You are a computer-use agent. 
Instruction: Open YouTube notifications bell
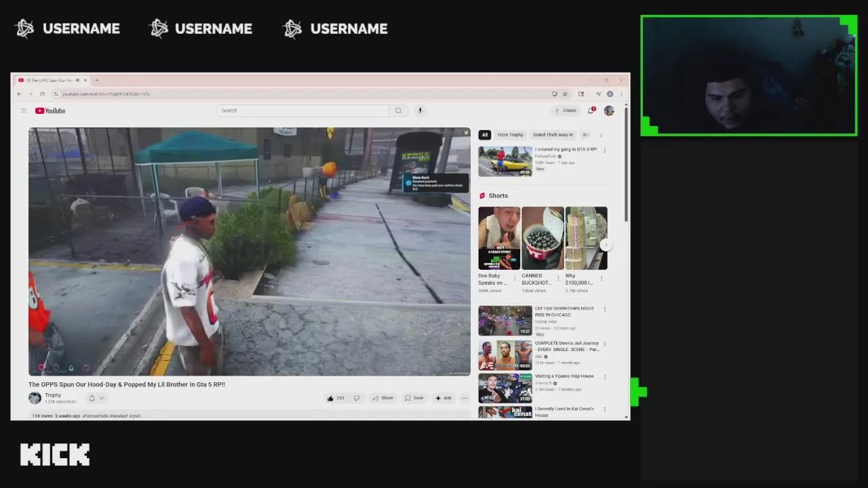coord(591,110)
